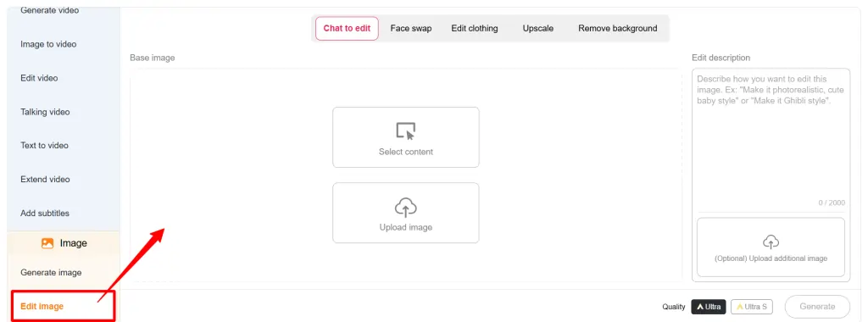868x322 pixels.
Task: Click the Generate button
Action: click(x=817, y=307)
